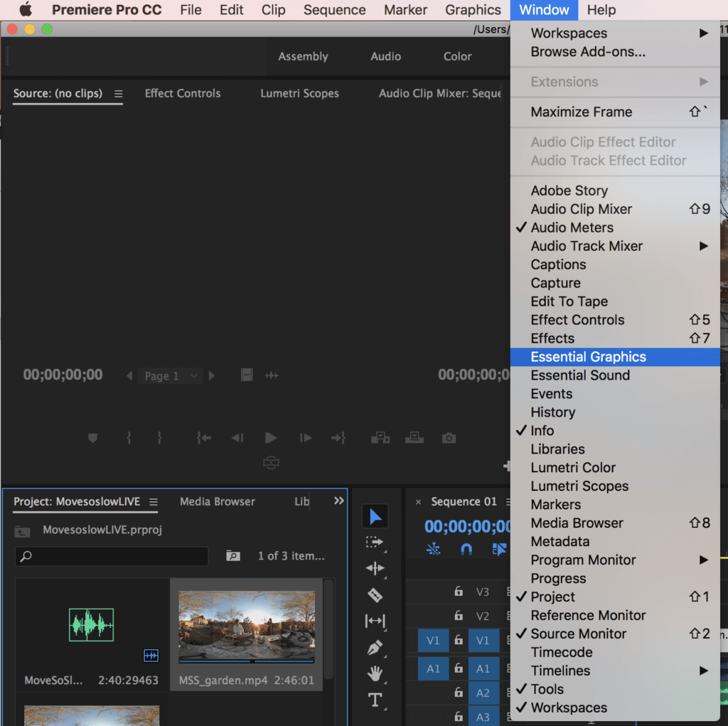This screenshot has height=726, width=728.
Task: Toggle lock on track V1
Action: tap(459, 640)
